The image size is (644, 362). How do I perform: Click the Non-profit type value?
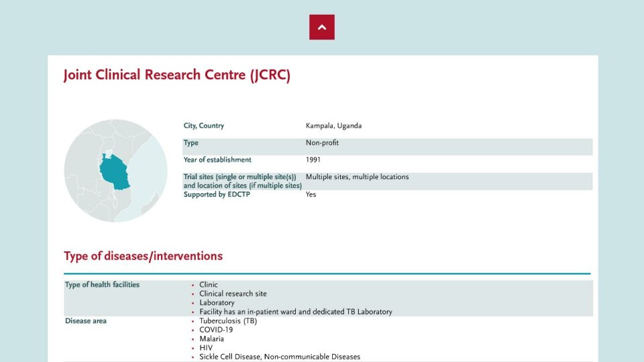322,143
